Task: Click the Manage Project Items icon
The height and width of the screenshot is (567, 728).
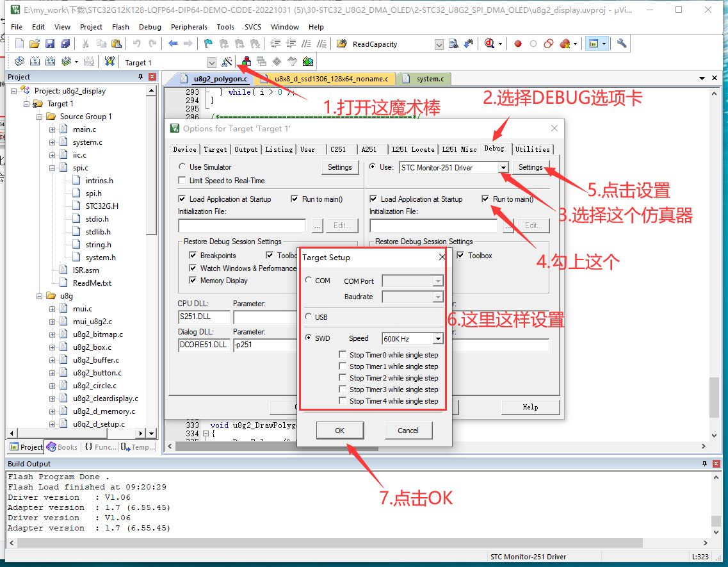Action: coord(247,62)
